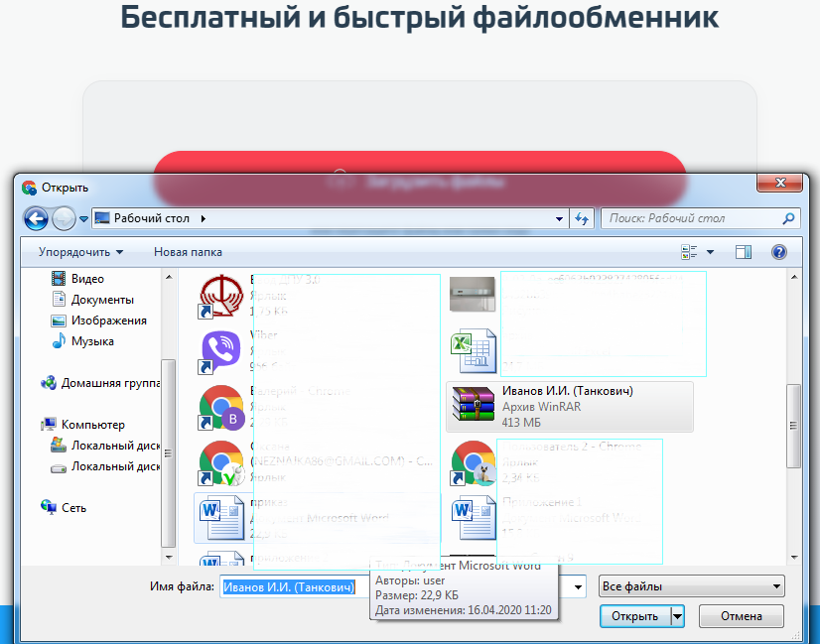Image resolution: width=820 pixels, height=644 pixels.
Task: Click down arrow of file list scrollbar
Action: click(794, 558)
